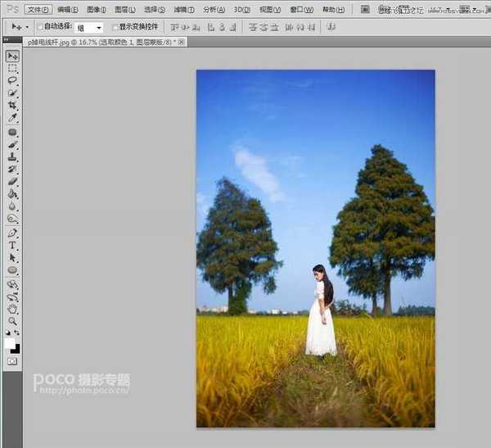Select the Clone Stamp tool
This screenshot has width=491, height=448.
[12, 157]
